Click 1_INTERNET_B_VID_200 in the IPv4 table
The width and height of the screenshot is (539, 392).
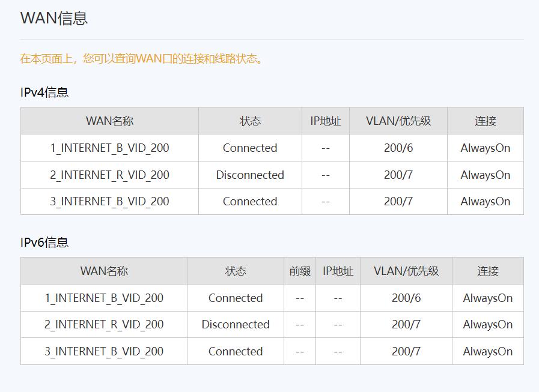(109, 148)
